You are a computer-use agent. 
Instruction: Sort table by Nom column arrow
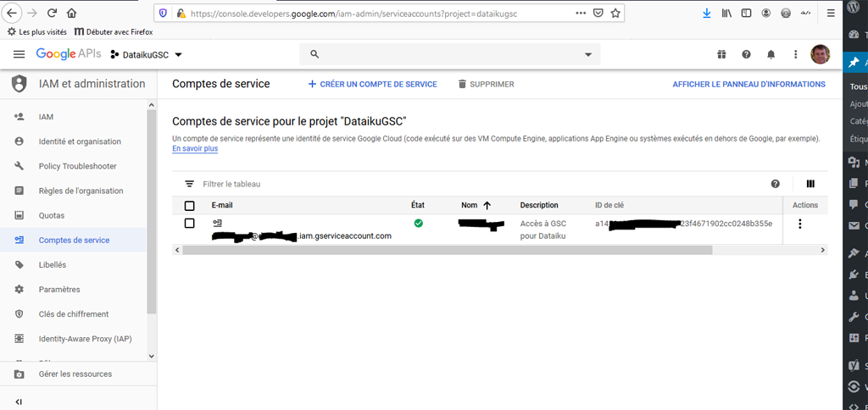click(487, 205)
